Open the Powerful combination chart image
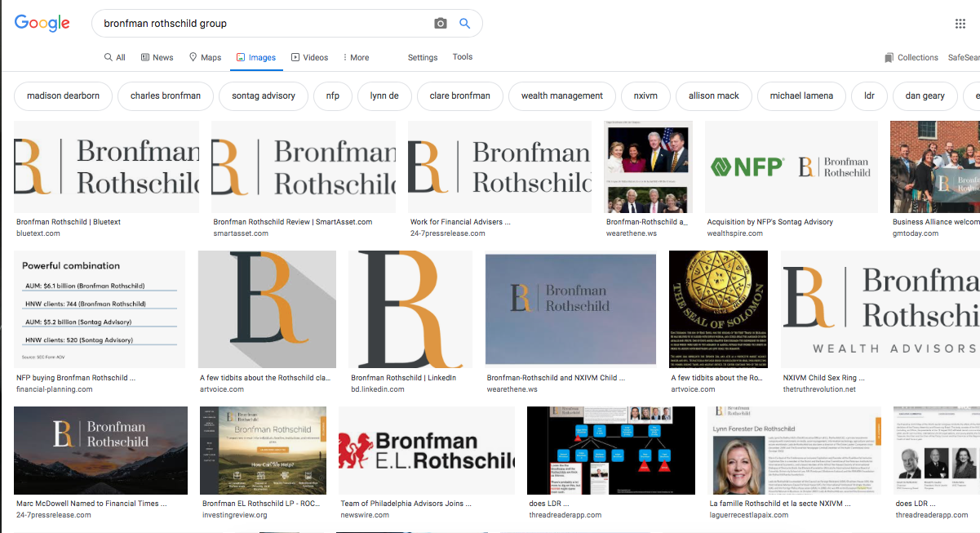The image size is (980, 533). point(100,309)
